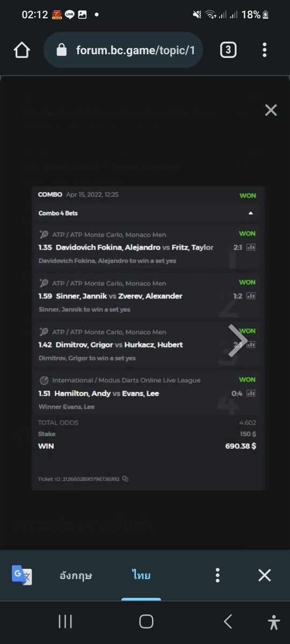Copy the Ticket ID using the copy icon
This screenshot has height=644, width=290.
(125, 479)
